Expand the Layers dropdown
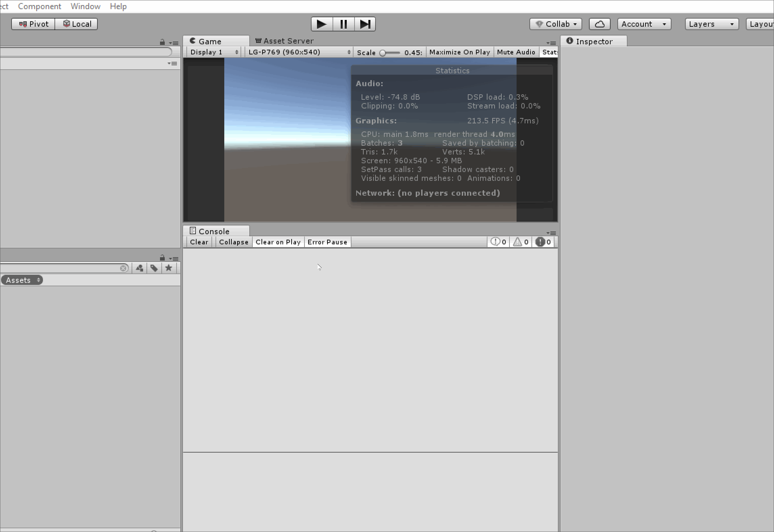This screenshot has height=532, width=774. pos(711,24)
